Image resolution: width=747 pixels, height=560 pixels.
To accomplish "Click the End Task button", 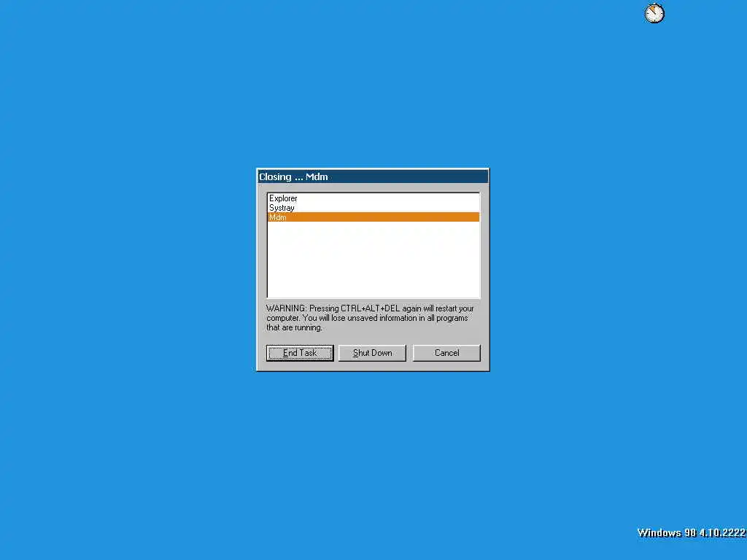I will (x=300, y=353).
